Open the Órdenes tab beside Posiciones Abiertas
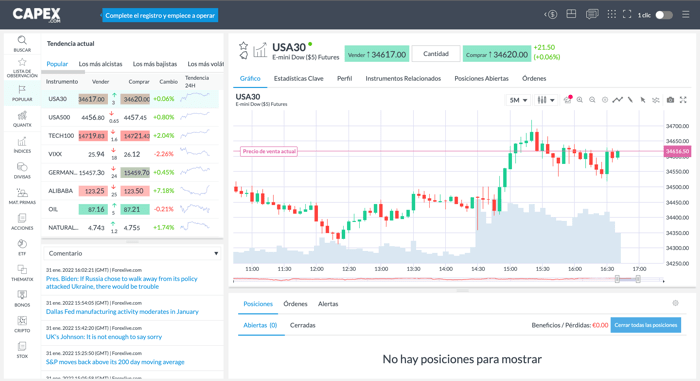Viewport: 700px width, 381px height. (x=534, y=79)
